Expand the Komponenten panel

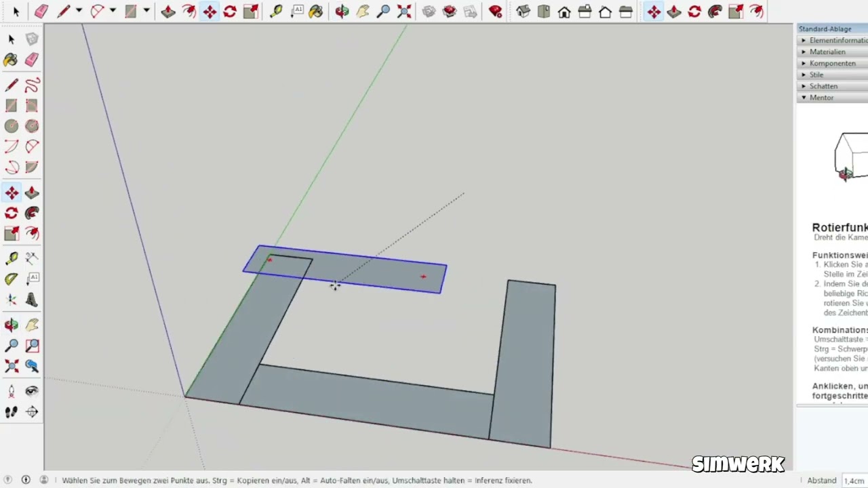coord(832,64)
